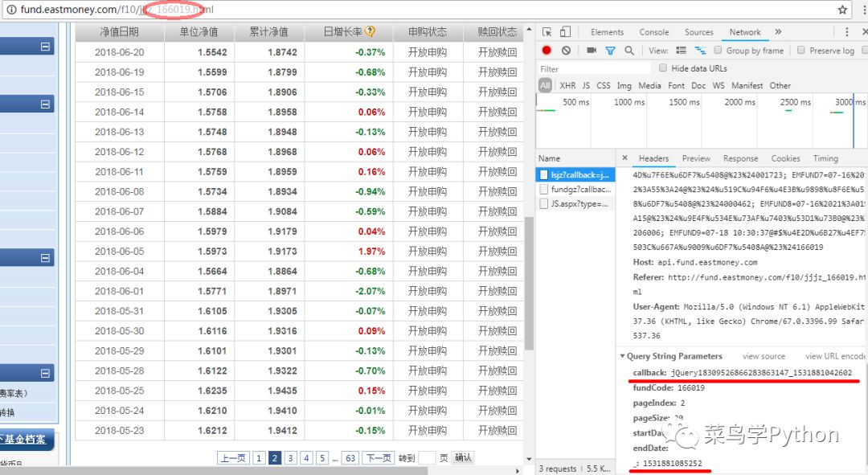Screen dimensions: 868x475
Task: Toggle the overview waterfall view icon
Action: [x=700, y=51]
